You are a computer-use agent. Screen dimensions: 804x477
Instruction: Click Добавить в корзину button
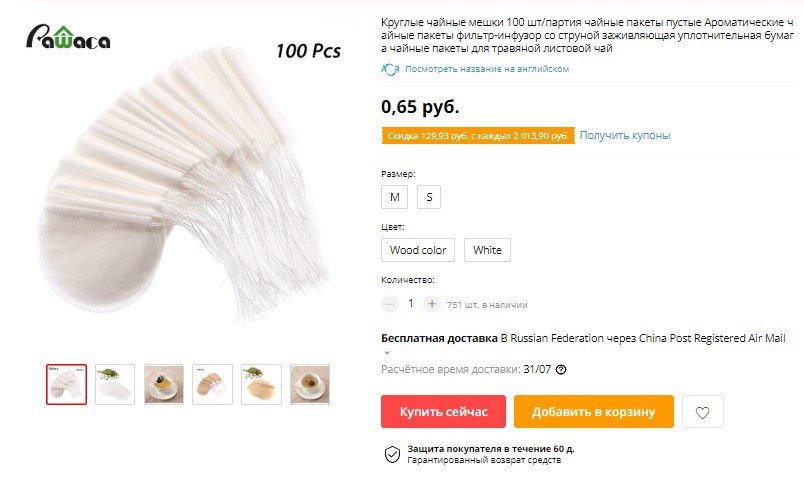[x=594, y=411]
